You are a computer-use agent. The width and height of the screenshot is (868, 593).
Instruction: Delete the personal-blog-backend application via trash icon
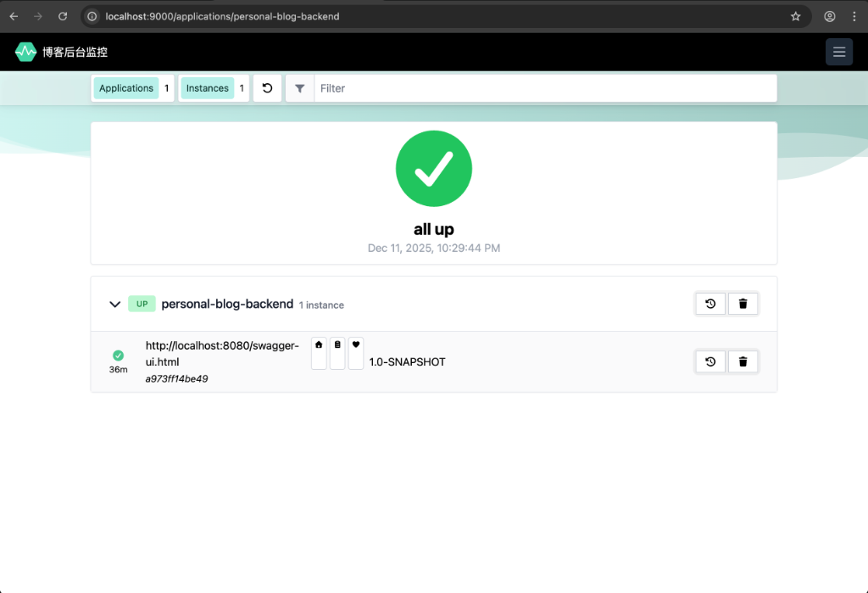tap(743, 304)
